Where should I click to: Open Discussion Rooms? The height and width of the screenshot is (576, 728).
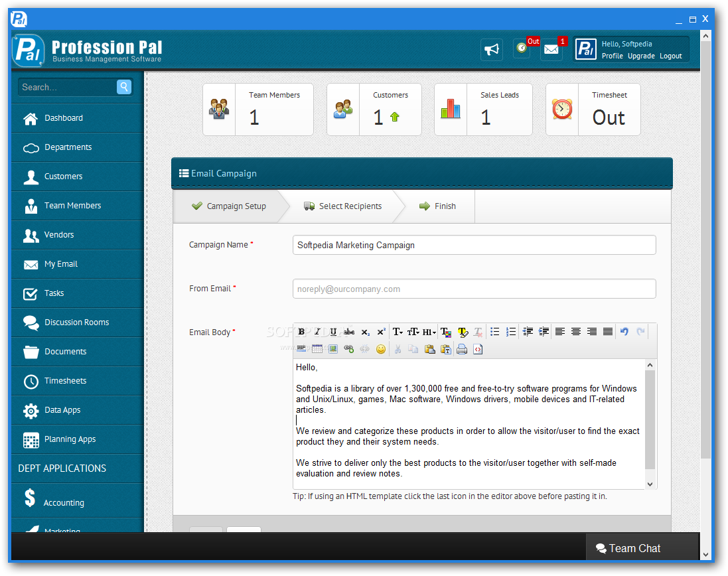click(77, 323)
